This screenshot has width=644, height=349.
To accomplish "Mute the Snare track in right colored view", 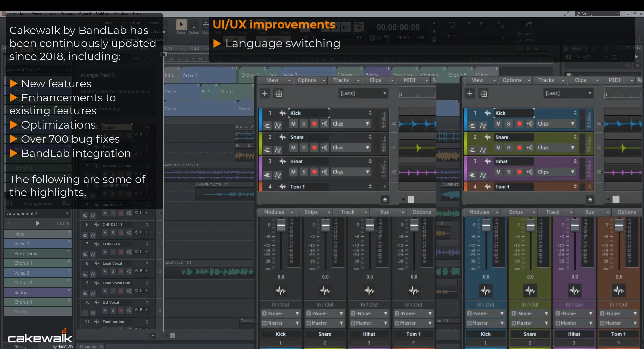I will [498, 147].
